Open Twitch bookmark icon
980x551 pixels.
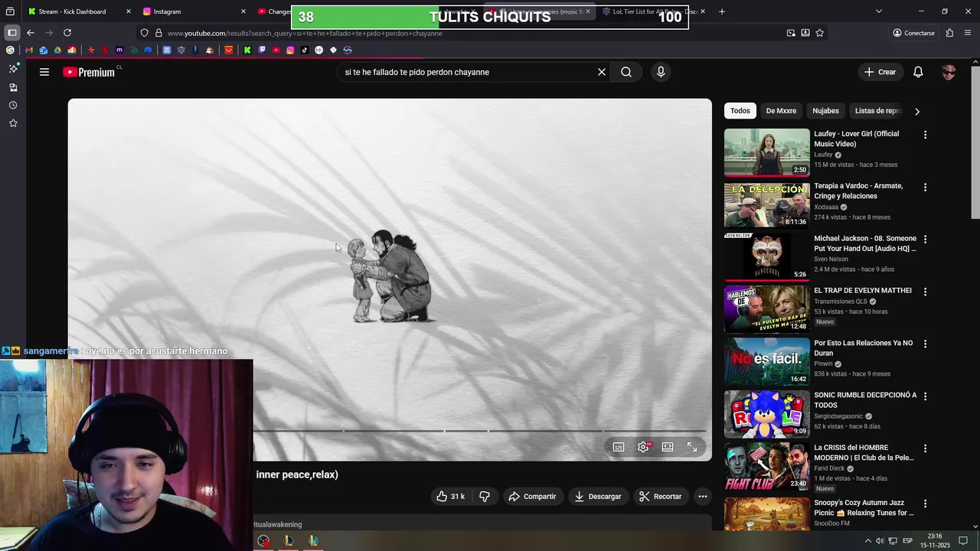coord(262,50)
